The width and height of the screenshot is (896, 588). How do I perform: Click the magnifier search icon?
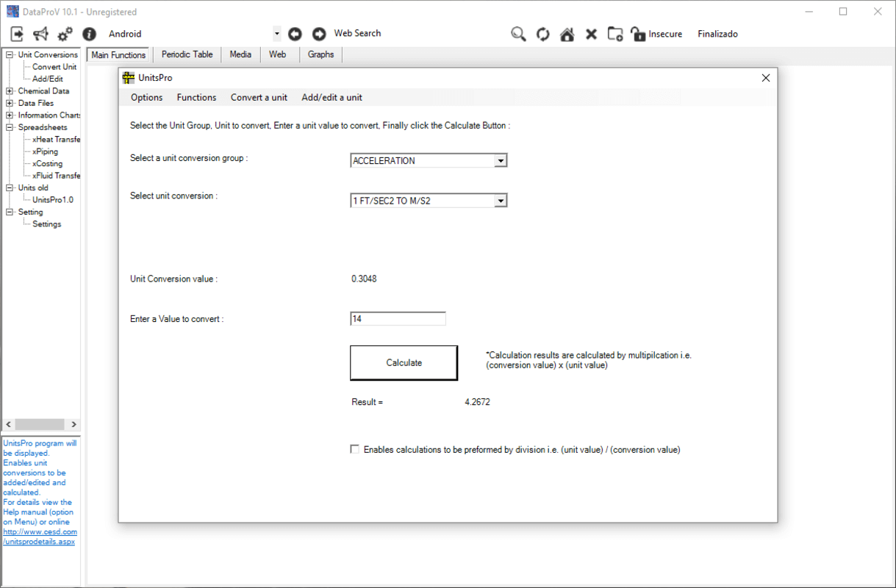[518, 34]
